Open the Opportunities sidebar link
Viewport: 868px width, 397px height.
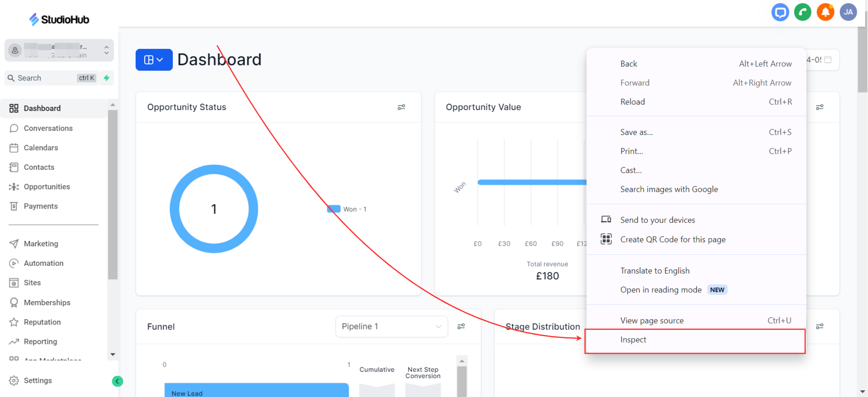[46, 187]
